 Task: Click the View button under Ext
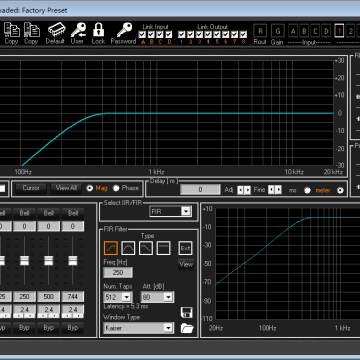tap(186, 265)
